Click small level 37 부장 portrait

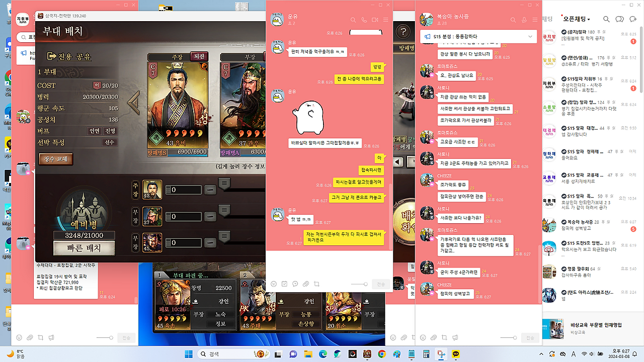(152, 216)
